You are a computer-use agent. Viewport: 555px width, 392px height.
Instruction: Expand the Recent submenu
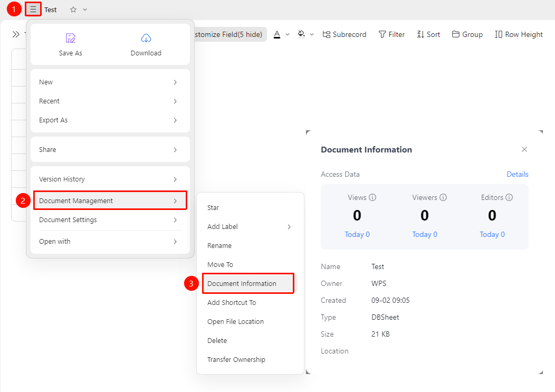(110, 101)
